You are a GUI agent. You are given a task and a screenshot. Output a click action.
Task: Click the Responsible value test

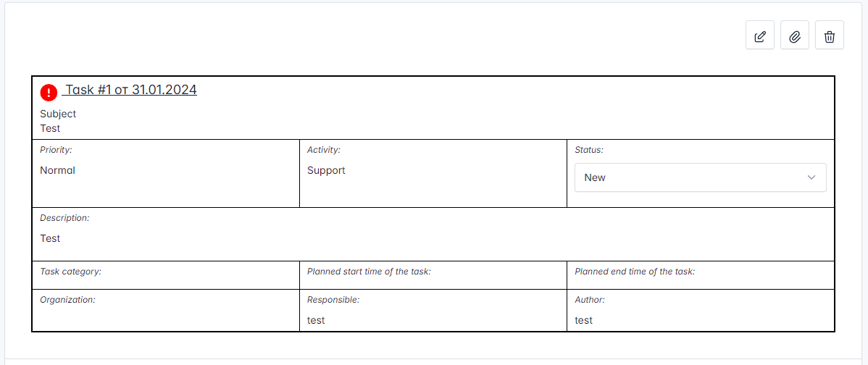click(316, 320)
